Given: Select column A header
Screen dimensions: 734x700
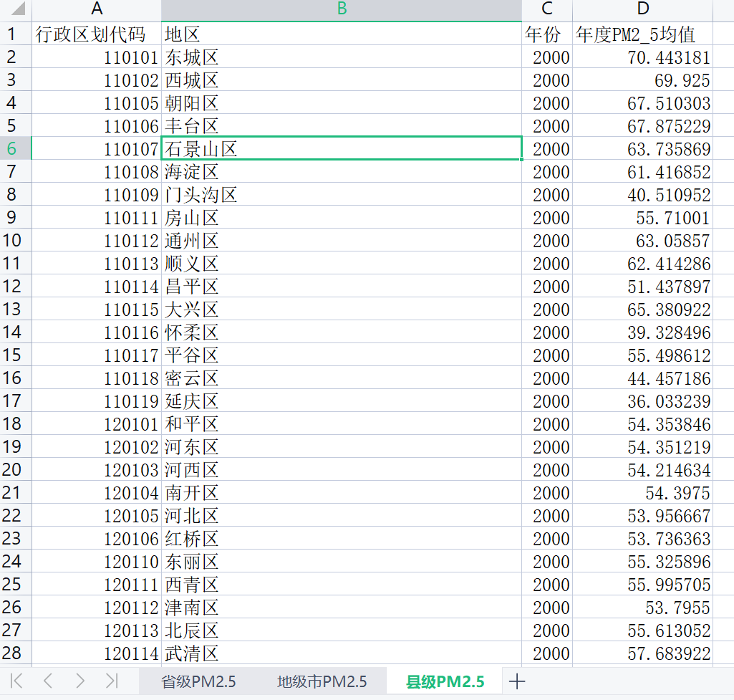Looking at the screenshot, I should coord(97,9).
